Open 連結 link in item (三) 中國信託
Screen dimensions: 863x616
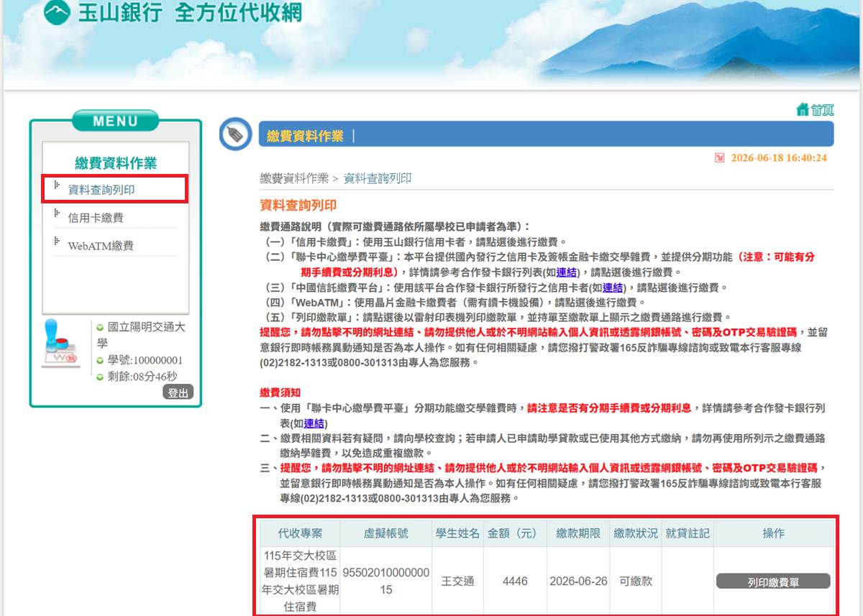(x=613, y=288)
